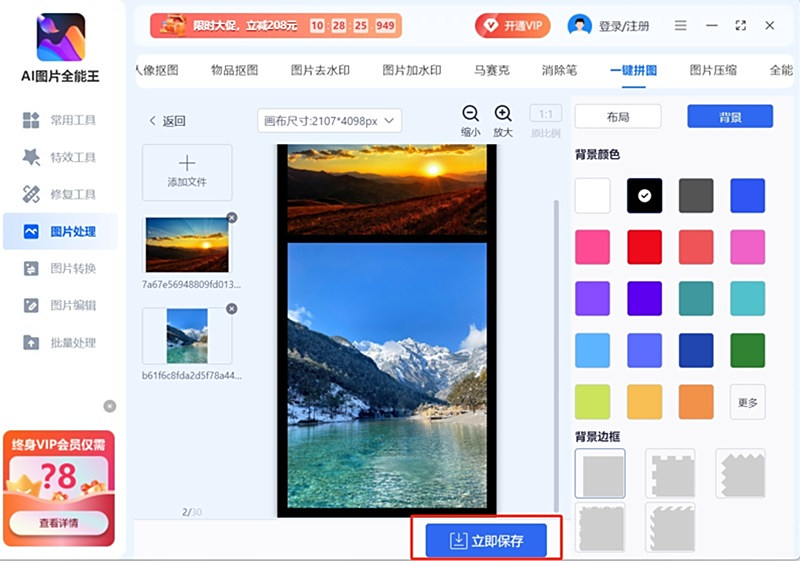
Task: Select the dark gray background color
Action: tap(696, 195)
